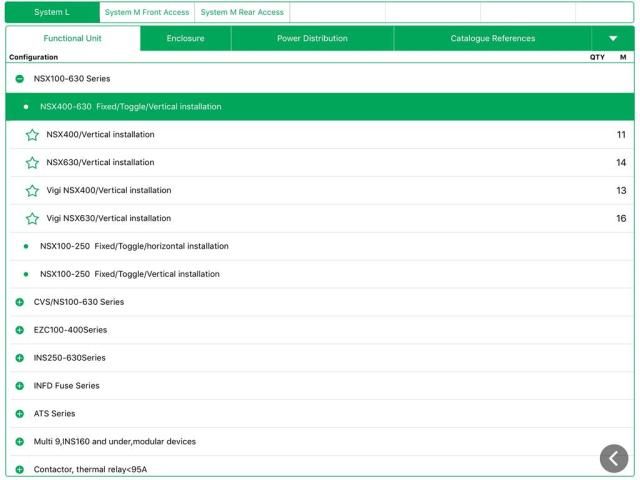The height and width of the screenshot is (480, 640).
Task: Select System M Rear Access
Action: [x=241, y=13]
